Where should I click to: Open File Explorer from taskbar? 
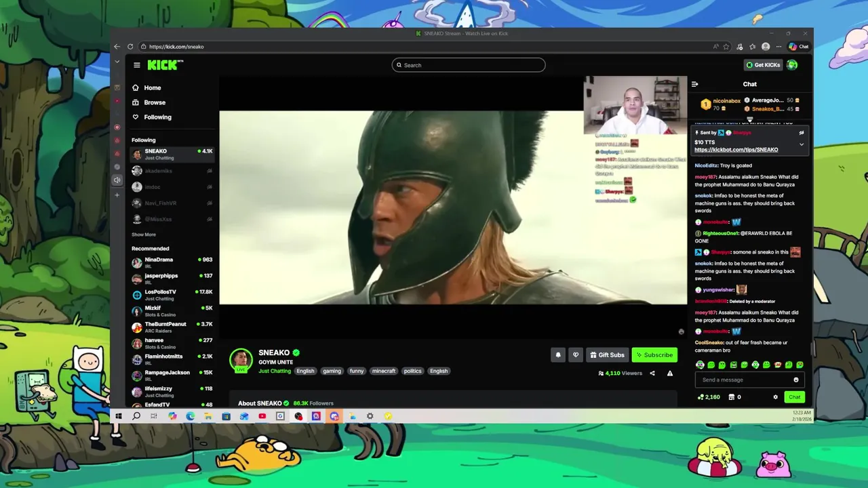coord(208,416)
